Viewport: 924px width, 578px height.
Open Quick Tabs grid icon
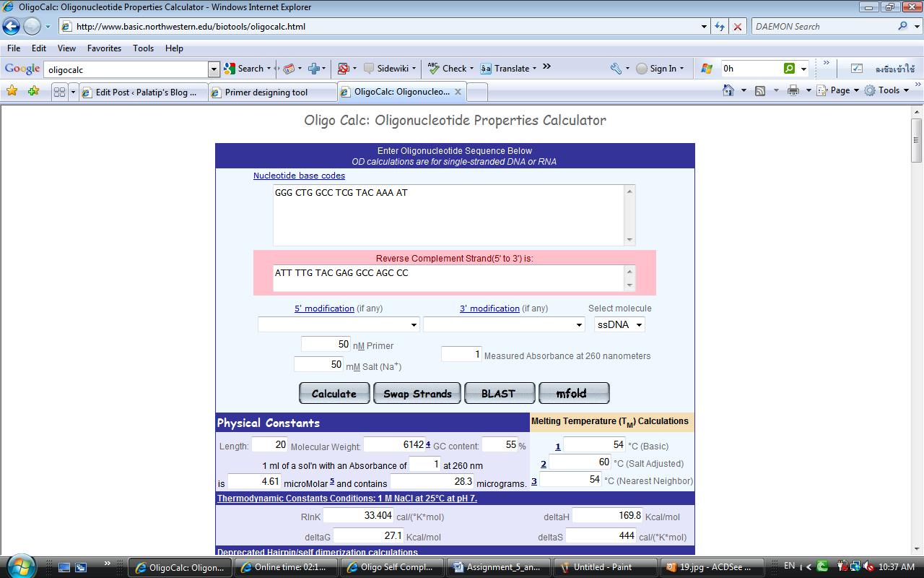pyautogui.click(x=59, y=92)
